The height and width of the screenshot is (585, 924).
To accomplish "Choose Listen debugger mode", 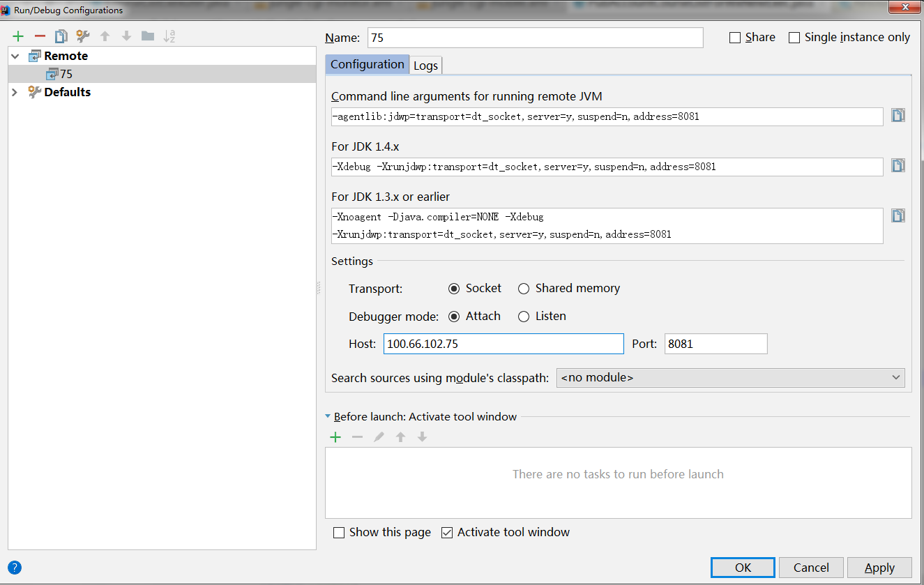I will [524, 317].
